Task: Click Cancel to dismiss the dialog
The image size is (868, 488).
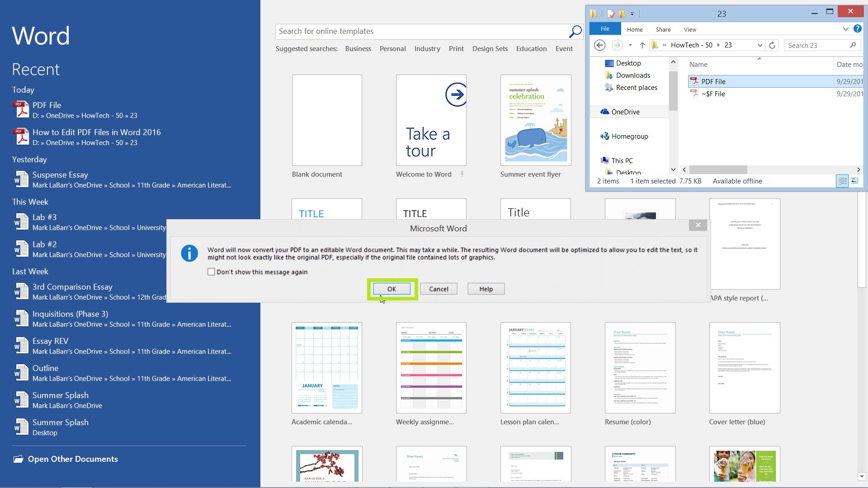Action: (439, 288)
